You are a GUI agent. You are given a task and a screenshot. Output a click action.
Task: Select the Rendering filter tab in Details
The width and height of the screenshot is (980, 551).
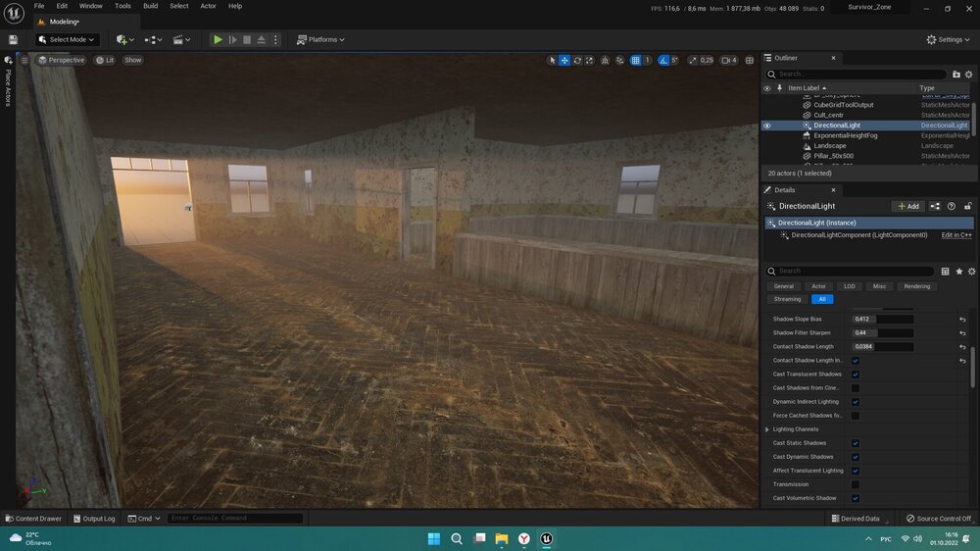click(x=917, y=286)
